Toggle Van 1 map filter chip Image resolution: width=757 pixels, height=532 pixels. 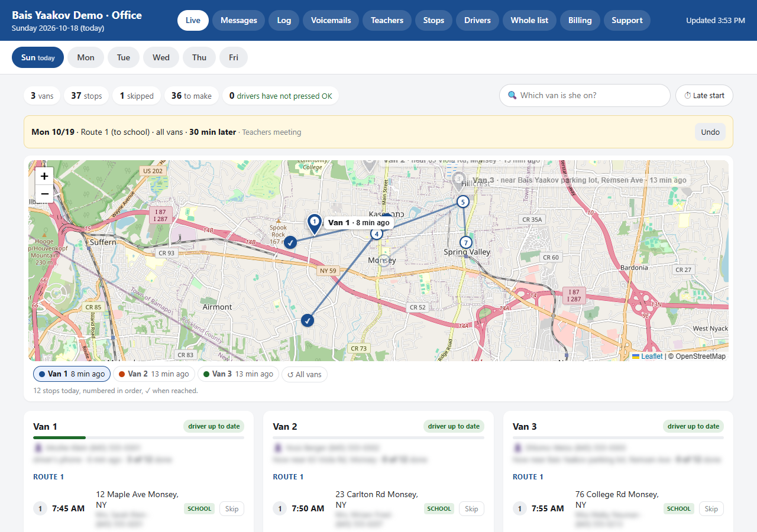click(x=72, y=374)
